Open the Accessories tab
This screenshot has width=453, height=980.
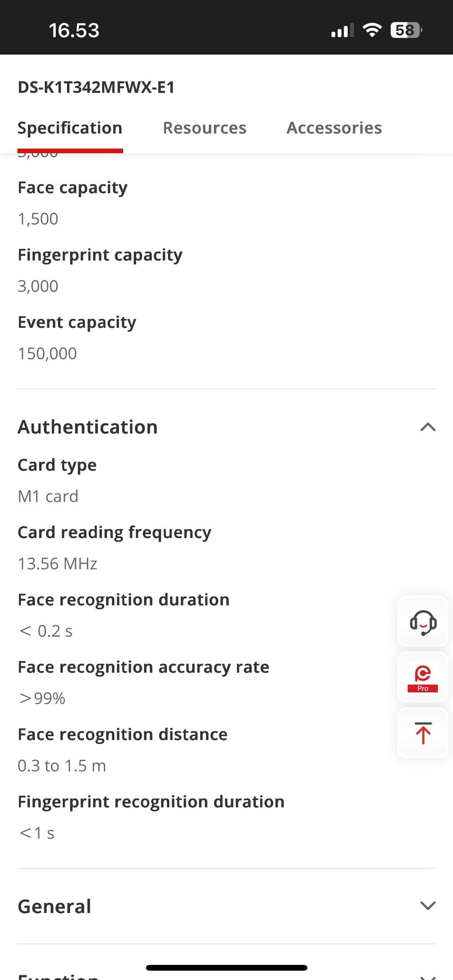334,128
